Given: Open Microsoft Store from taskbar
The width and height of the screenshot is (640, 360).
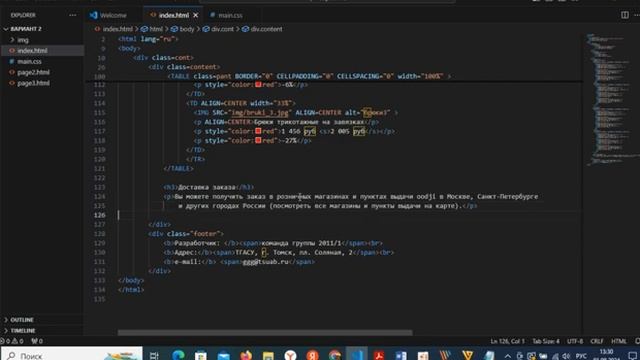Looking at the screenshot, I should 200,355.
